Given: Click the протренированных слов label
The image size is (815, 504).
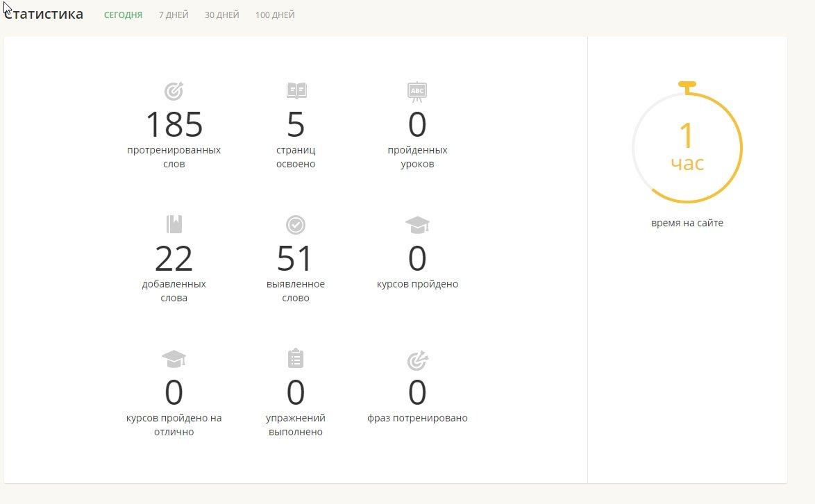Looking at the screenshot, I should pyautogui.click(x=174, y=157).
